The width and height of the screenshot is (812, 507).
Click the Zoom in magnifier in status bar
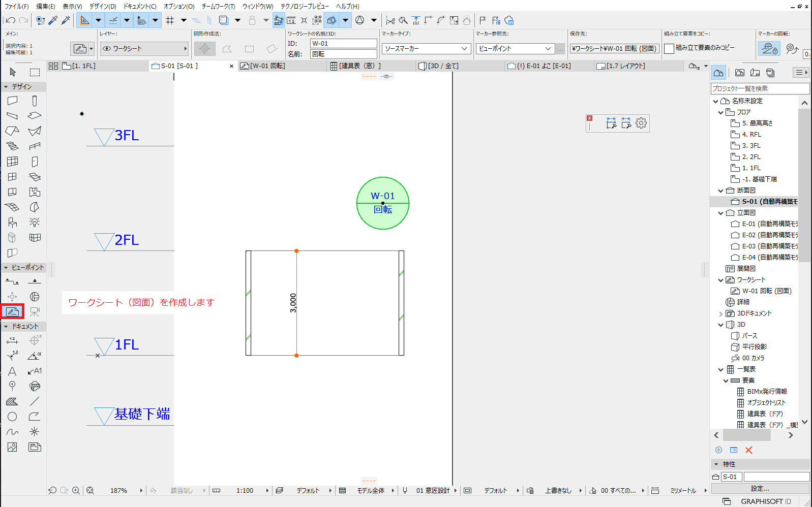coord(76,491)
